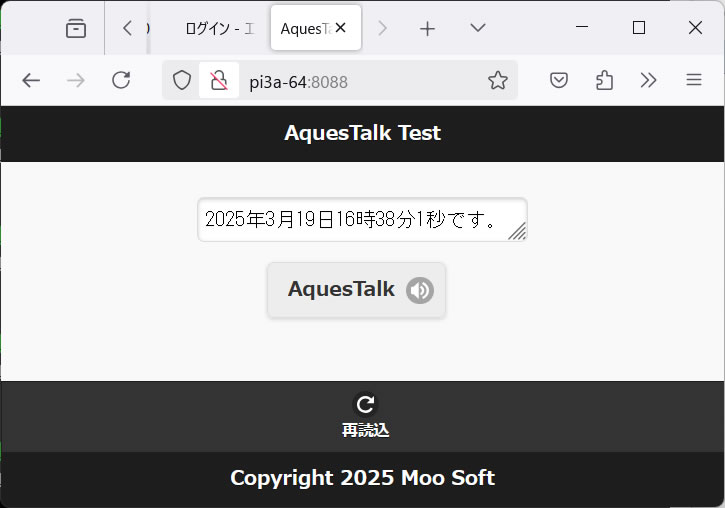Reload the page using browser toolbar
725x508 pixels.
click(121, 80)
